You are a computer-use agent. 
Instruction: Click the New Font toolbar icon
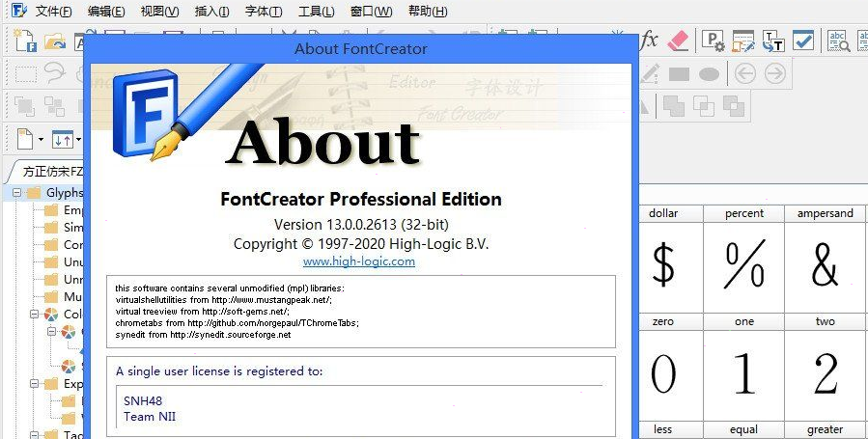[x=25, y=41]
